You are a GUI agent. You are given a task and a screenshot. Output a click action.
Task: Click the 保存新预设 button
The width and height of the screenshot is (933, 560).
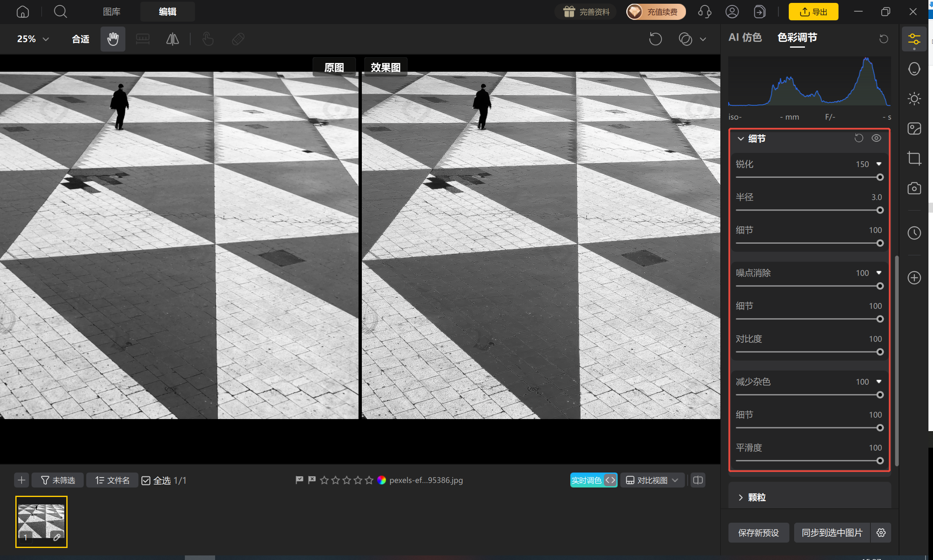click(758, 533)
